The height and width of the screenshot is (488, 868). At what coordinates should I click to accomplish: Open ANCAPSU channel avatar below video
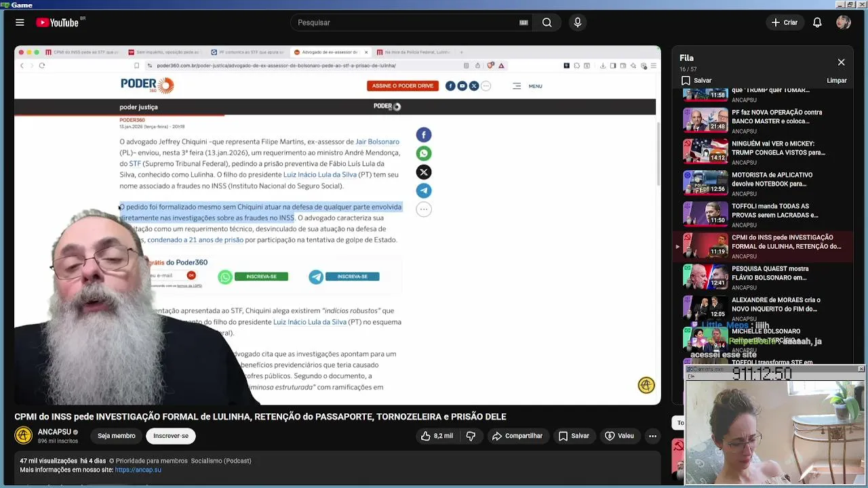pos(24,436)
